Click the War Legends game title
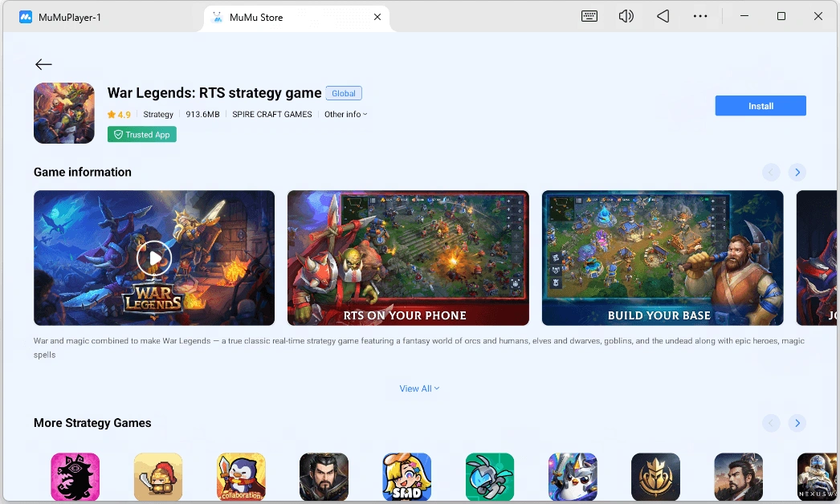The width and height of the screenshot is (840, 504). (x=214, y=92)
